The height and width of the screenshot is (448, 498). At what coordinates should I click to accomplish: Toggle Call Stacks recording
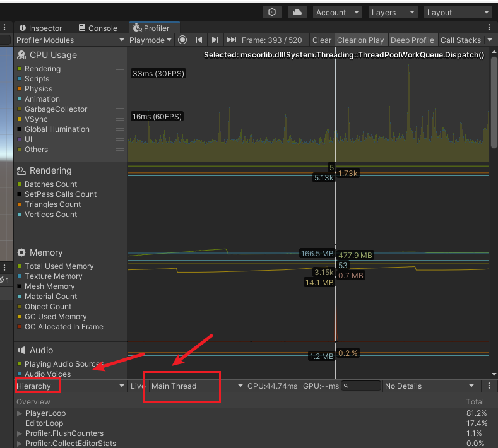(461, 40)
